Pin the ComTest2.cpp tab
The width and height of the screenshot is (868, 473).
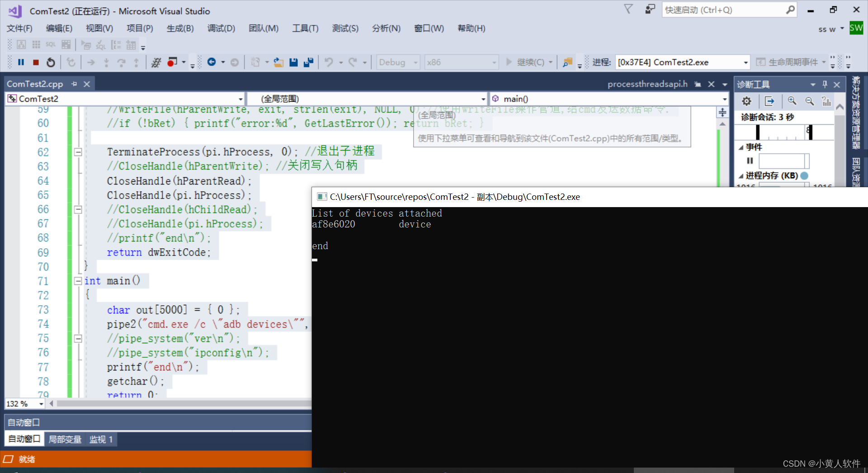coord(74,84)
